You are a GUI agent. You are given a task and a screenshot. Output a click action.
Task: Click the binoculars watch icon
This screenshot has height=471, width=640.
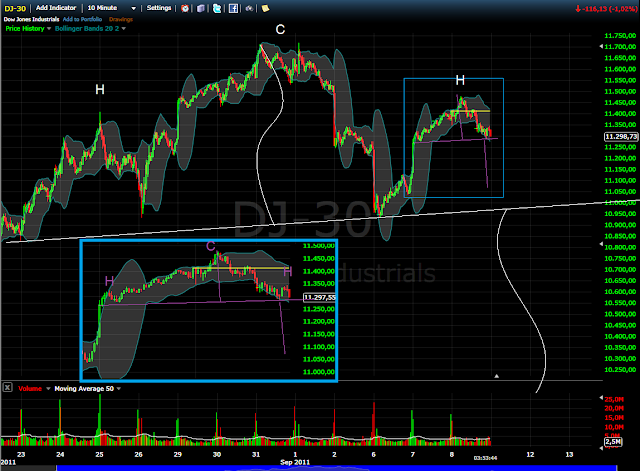point(249,8)
